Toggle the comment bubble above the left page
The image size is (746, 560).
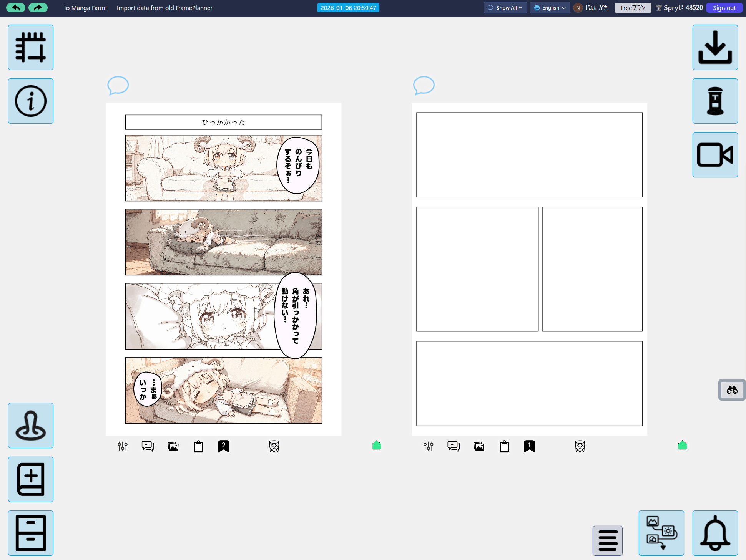click(x=118, y=86)
